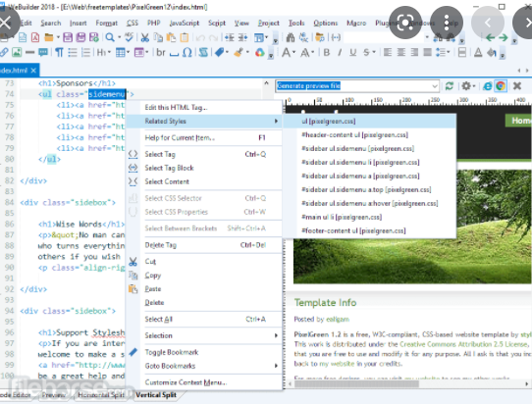
Task: Click the Undo arrow icon
Action: click(x=200, y=37)
